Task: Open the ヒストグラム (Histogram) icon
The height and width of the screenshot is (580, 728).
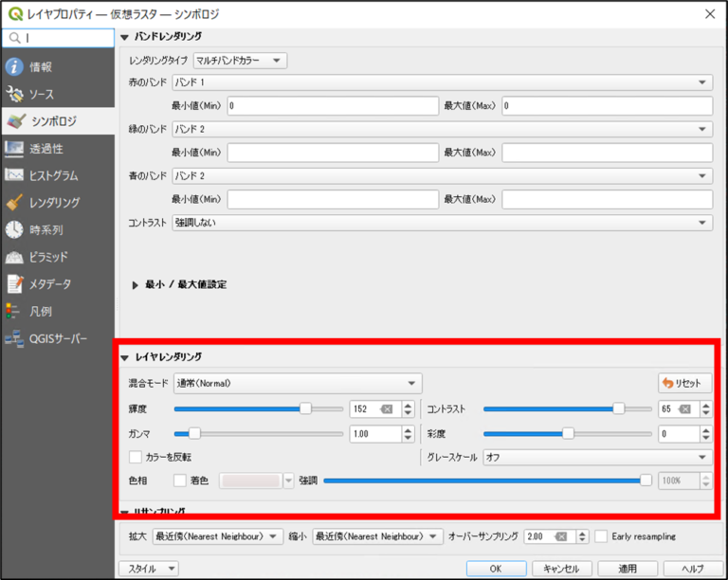Action: [14, 175]
